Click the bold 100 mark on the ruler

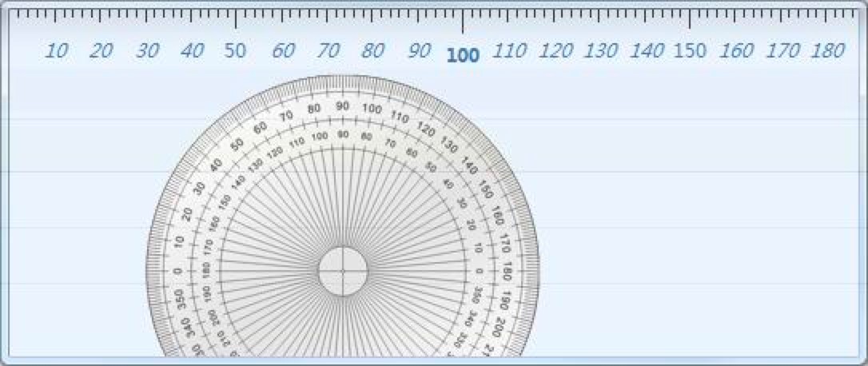463,55
